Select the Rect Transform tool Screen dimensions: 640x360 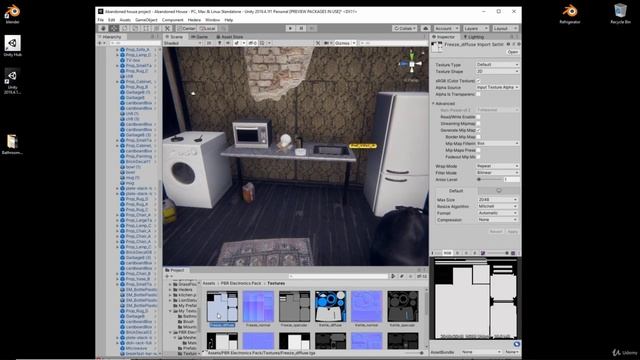click(x=146, y=29)
